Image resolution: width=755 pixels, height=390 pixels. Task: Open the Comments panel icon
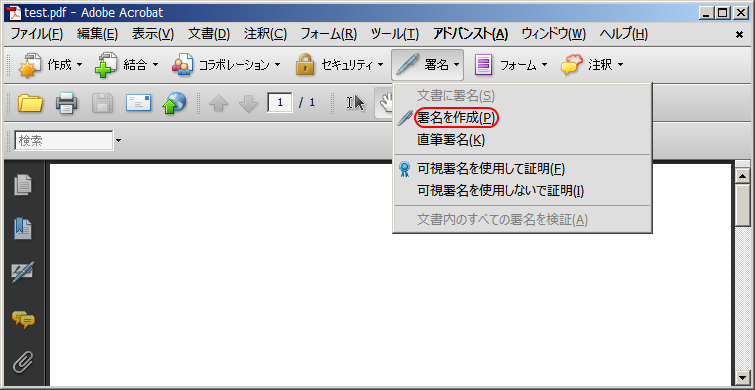pyautogui.click(x=23, y=319)
